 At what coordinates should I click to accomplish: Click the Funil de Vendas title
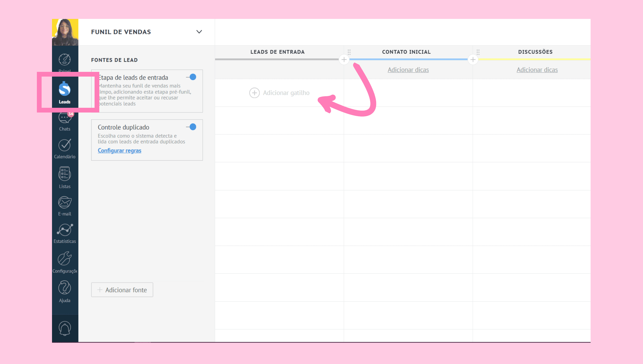click(x=121, y=32)
